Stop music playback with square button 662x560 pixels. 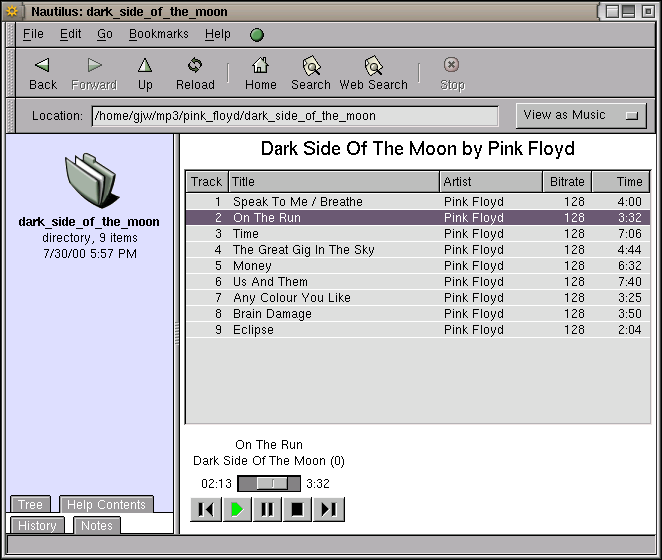296,510
